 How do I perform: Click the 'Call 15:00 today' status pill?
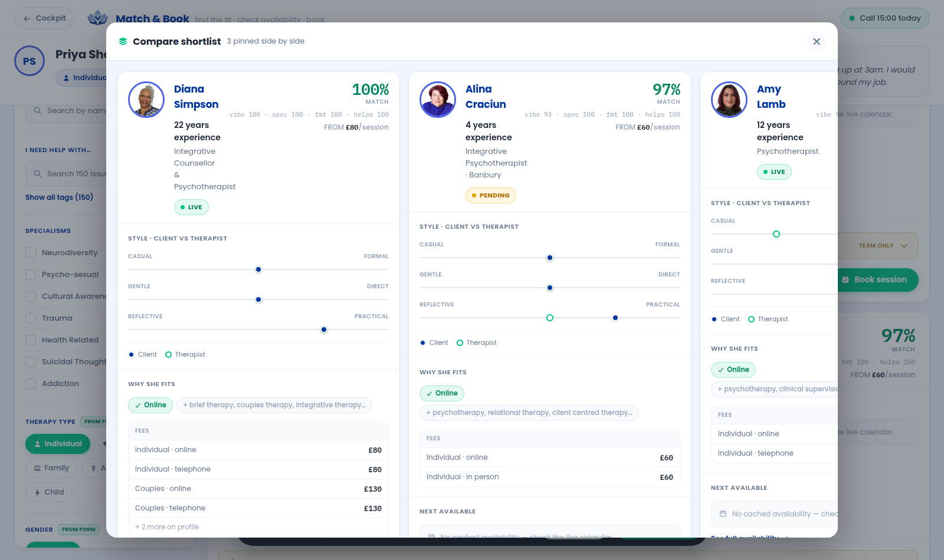point(885,18)
